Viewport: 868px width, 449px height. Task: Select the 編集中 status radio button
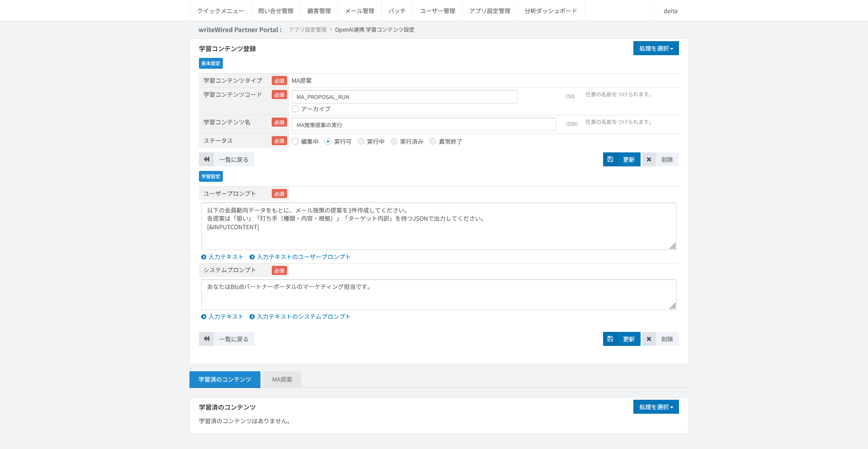pos(295,142)
